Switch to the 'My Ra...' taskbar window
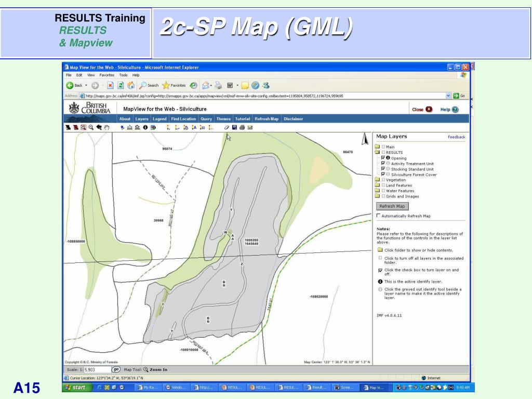 coord(148,388)
